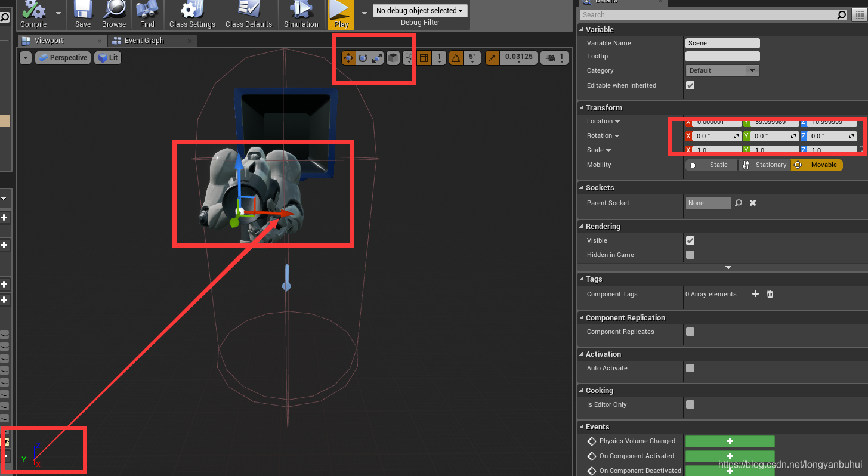868x476 pixels.
Task: Collapse the Variable section
Action: click(582, 29)
